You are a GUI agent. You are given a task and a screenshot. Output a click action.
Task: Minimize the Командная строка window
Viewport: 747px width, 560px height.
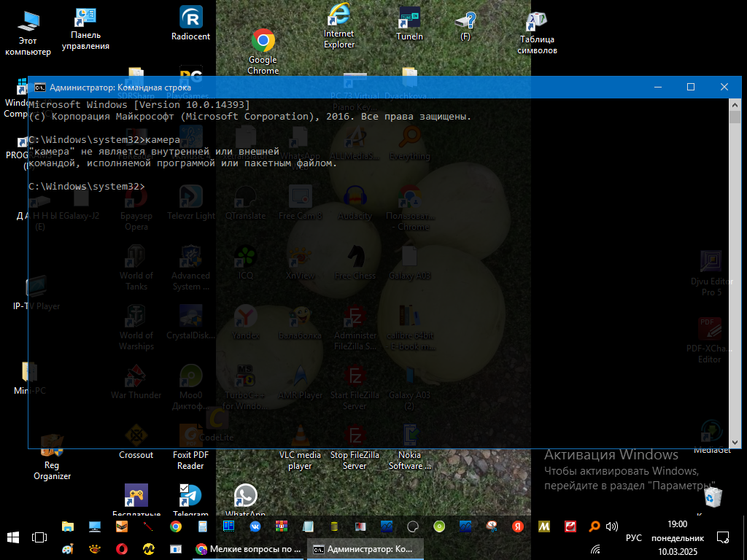click(x=658, y=87)
